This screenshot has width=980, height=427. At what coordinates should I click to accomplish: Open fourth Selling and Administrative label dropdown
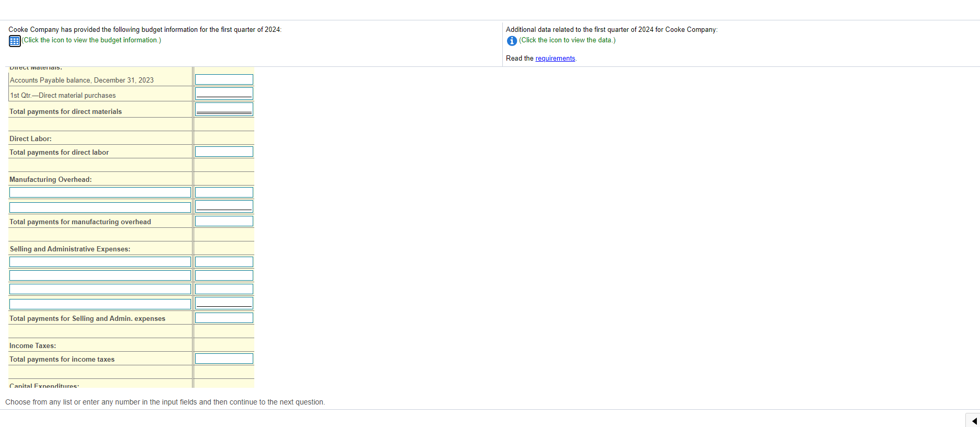(100, 304)
